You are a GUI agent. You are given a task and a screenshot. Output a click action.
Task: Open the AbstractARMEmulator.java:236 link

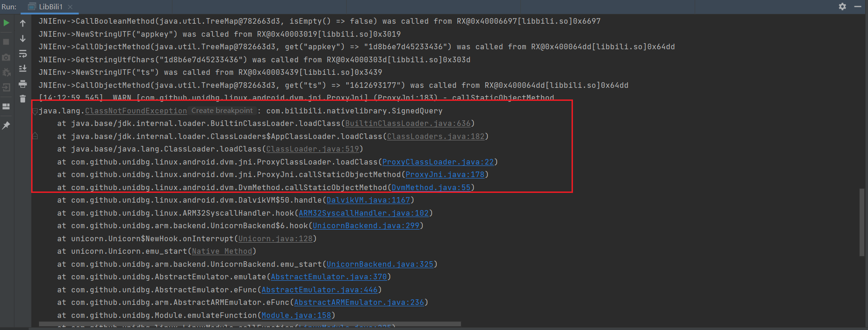[359, 303]
